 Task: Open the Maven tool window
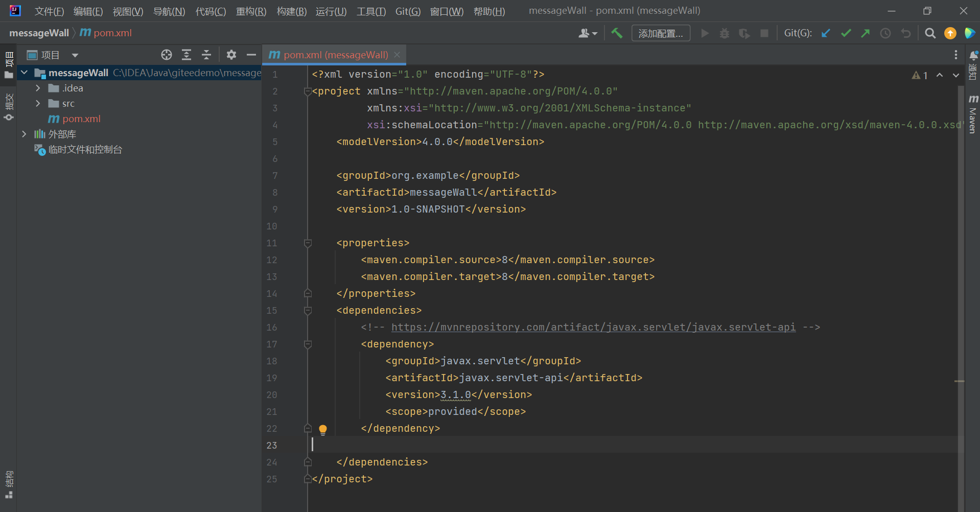tap(973, 114)
